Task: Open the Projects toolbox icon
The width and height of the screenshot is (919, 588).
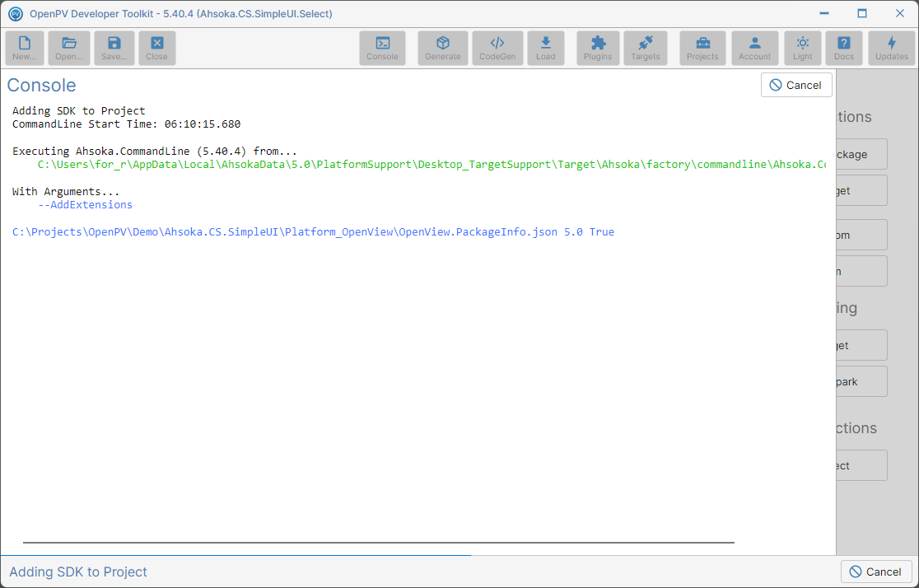Action: pos(702,48)
